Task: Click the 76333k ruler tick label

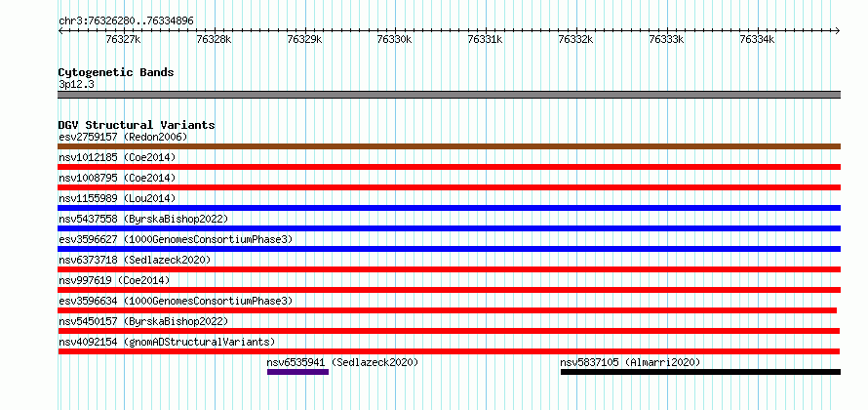Action: click(x=666, y=40)
